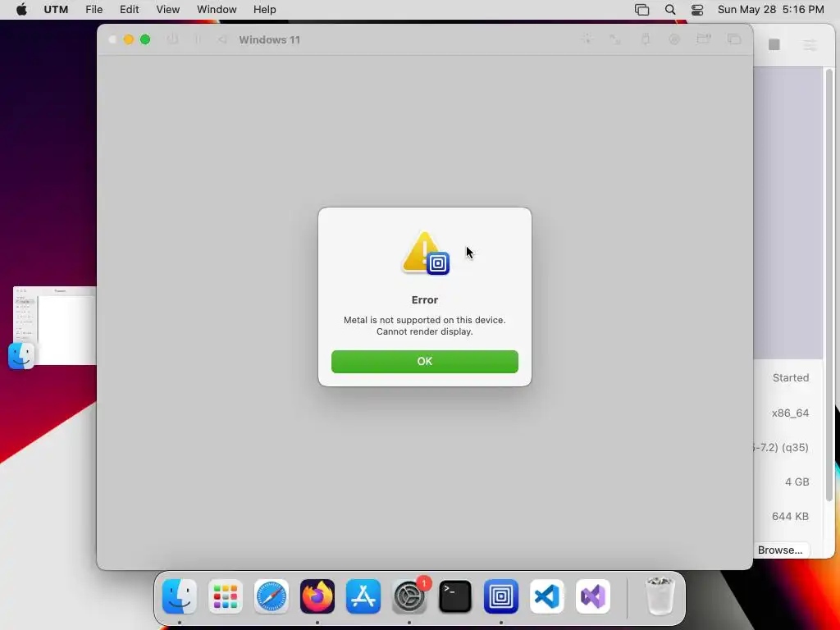840x630 pixels.
Task: Open the Window menu
Action: pyautogui.click(x=217, y=10)
